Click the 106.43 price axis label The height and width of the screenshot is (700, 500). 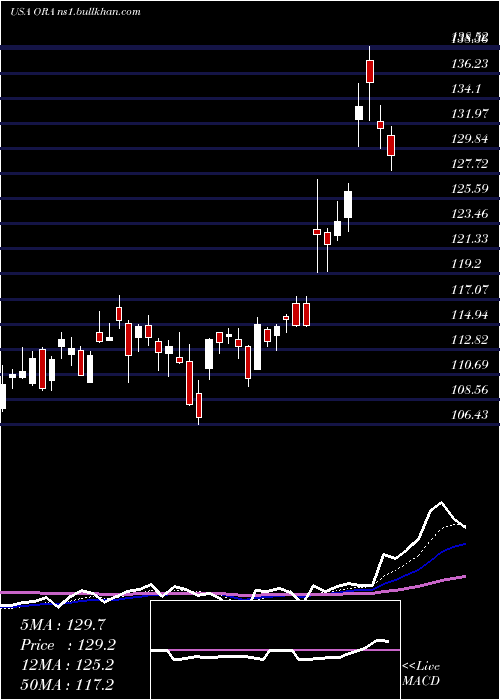click(x=470, y=415)
